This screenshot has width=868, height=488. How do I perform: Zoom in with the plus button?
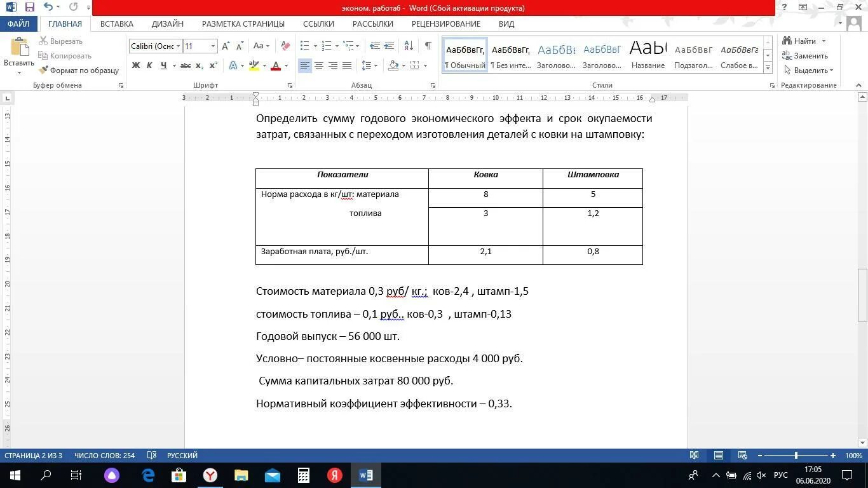(832, 456)
